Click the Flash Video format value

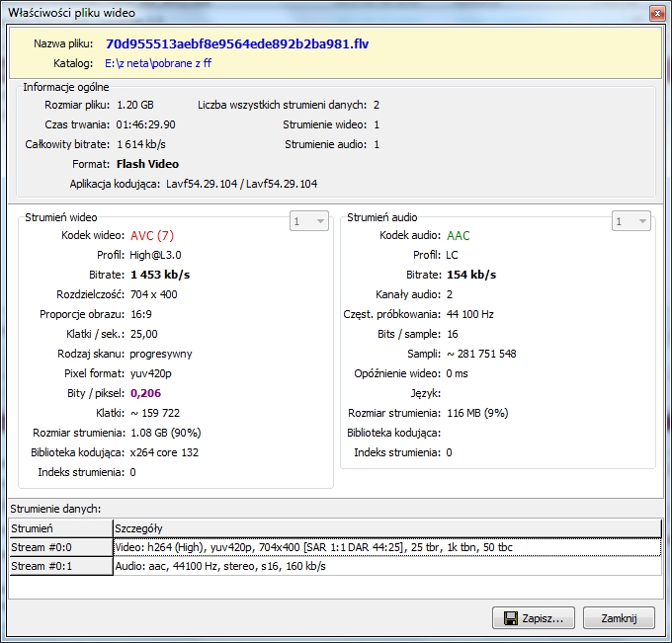point(147,164)
